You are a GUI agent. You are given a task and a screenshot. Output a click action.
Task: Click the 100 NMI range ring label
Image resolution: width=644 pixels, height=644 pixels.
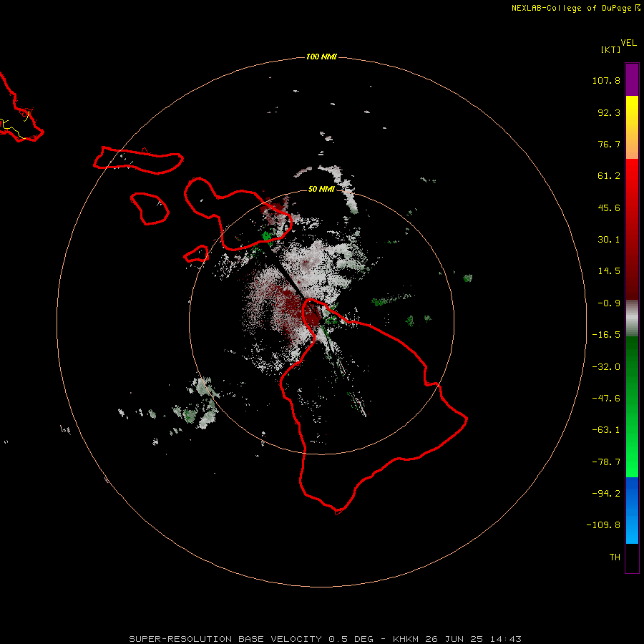tap(321, 57)
